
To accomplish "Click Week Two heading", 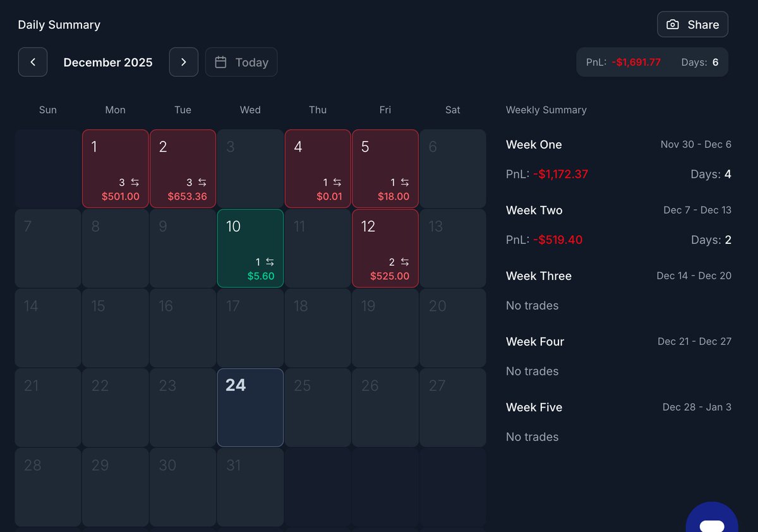I will click(x=534, y=210).
